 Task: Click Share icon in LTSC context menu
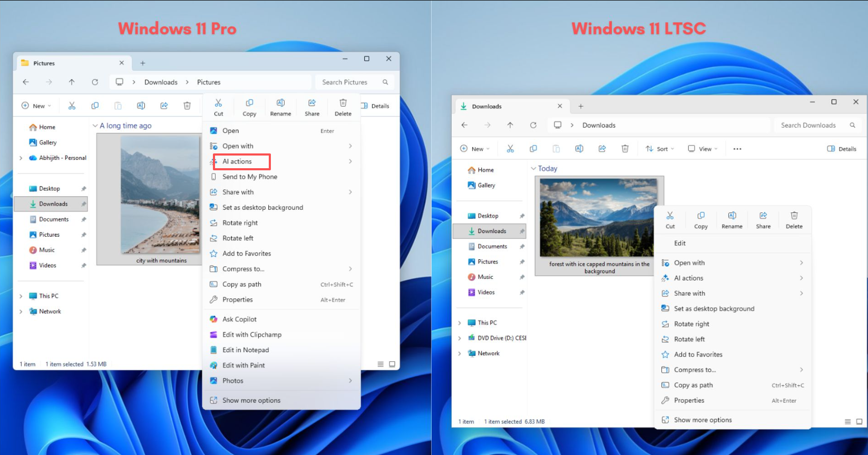[763, 216]
